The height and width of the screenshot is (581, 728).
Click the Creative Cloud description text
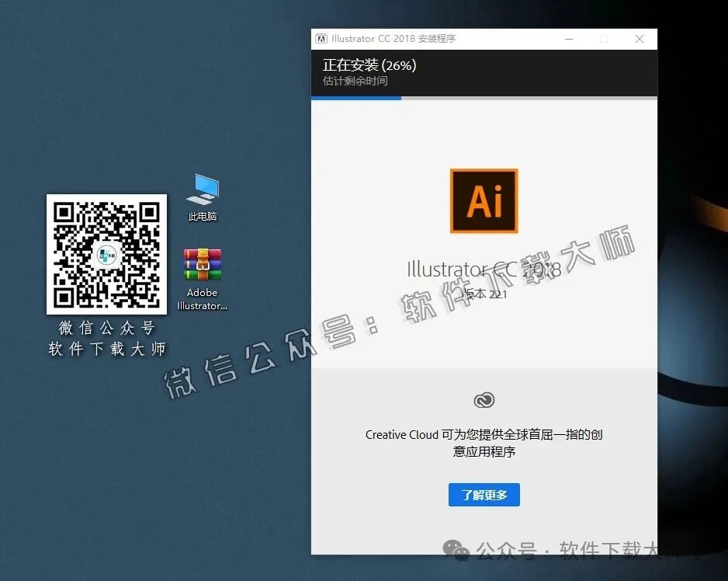click(x=484, y=443)
